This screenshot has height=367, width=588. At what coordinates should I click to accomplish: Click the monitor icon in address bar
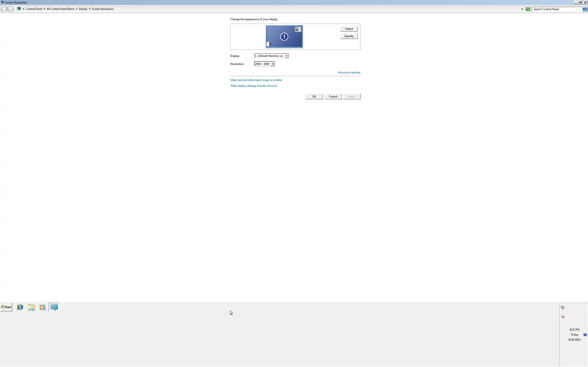click(x=19, y=9)
